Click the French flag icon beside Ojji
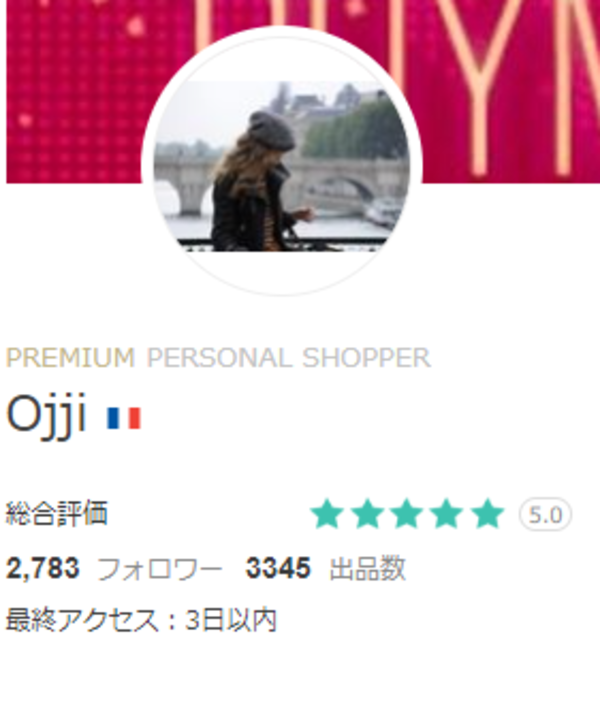This screenshot has width=600, height=702. [x=124, y=418]
